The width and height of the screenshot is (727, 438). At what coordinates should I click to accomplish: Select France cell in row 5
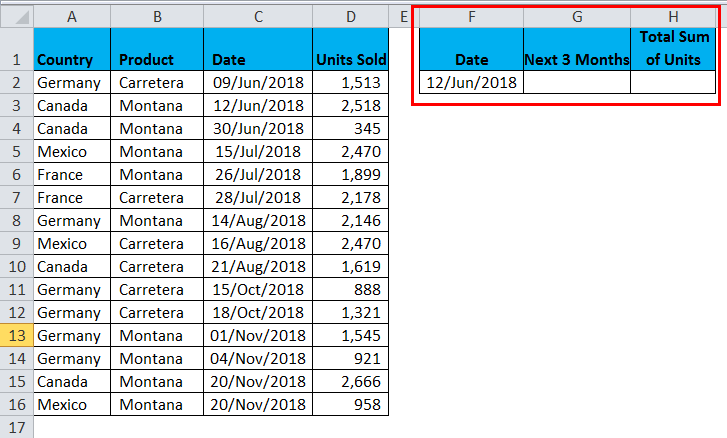(x=72, y=175)
